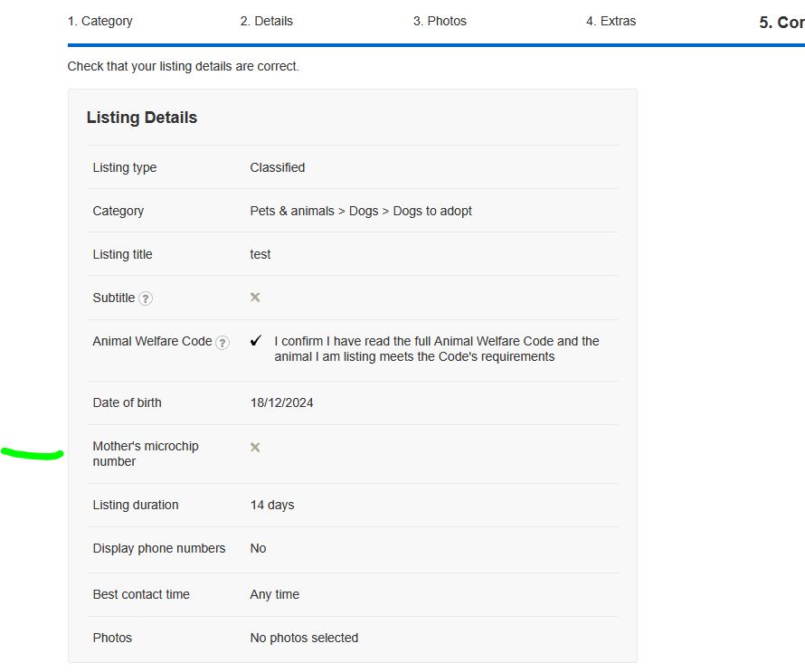Click help icon beside Subtitle
Screen dimensions: 805x672
pos(146,298)
